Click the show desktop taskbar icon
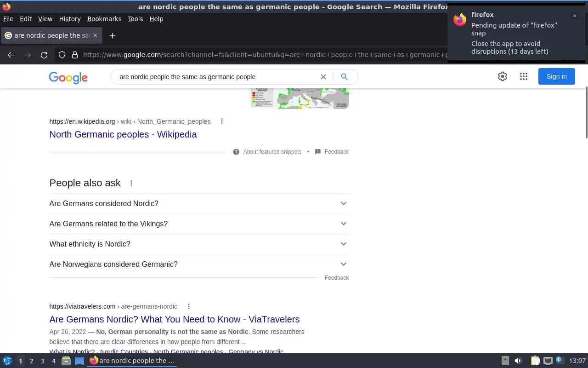 pyautogui.click(x=79, y=361)
